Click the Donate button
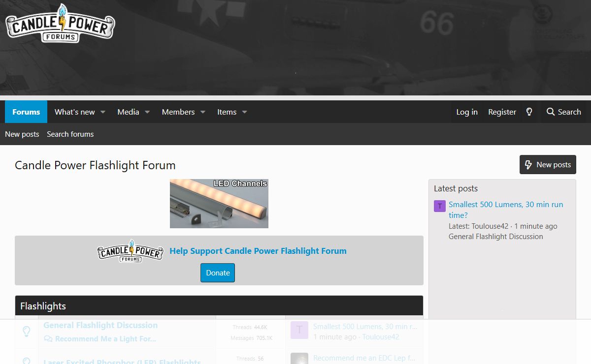The width and height of the screenshot is (591, 364). pos(218,273)
